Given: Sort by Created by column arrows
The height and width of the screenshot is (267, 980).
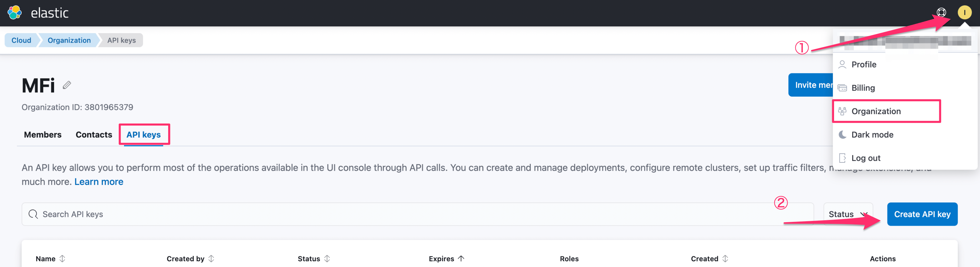Looking at the screenshot, I should (x=211, y=259).
